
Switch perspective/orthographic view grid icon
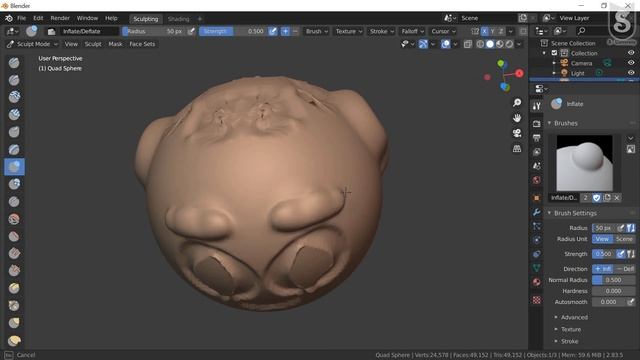pyautogui.click(x=517, y=149)
